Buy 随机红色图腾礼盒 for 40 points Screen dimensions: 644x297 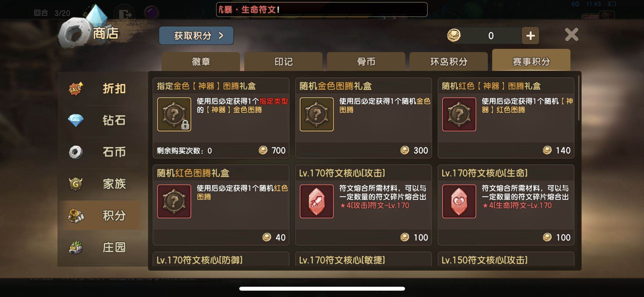click(x=221, y=205)
